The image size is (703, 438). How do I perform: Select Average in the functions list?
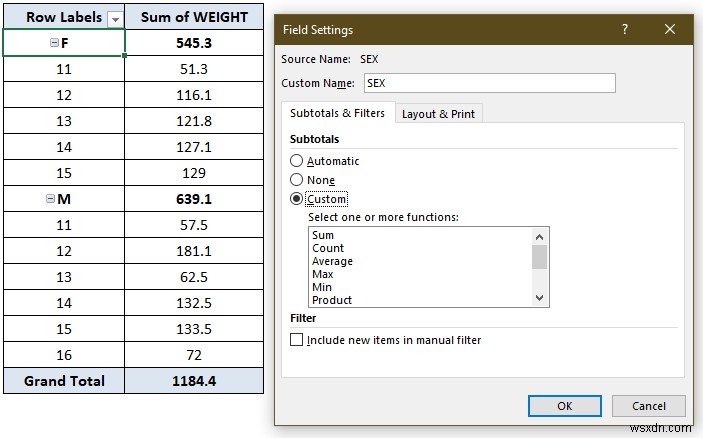coord(332,261)
